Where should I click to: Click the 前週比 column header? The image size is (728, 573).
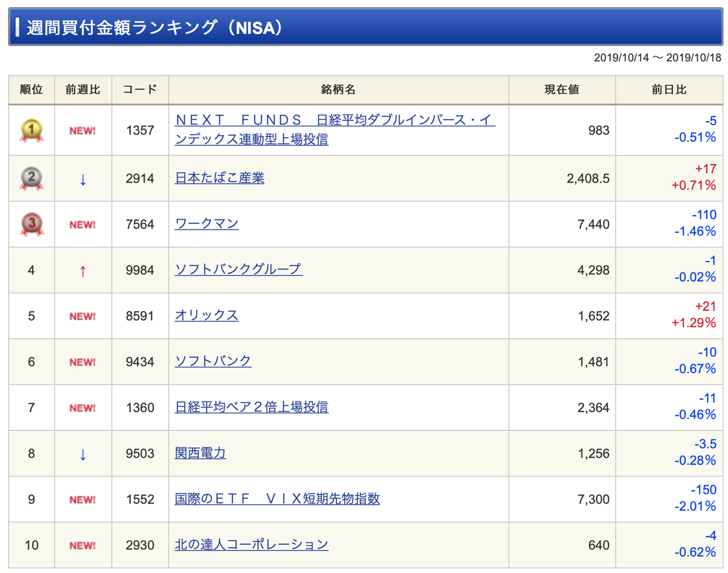click(x=83, y=90)
